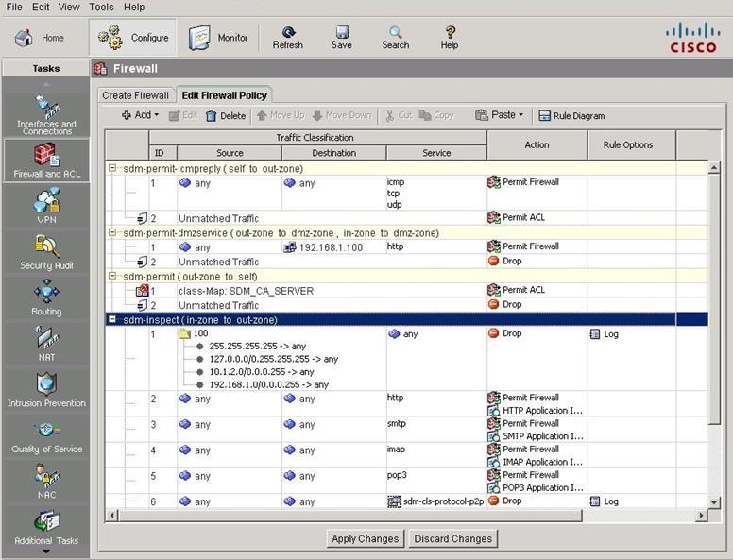The image size is (733, 560).
Task: Select entry 10.1.2.0/0.0.0.255 -> any
Action: coord(262,372)
